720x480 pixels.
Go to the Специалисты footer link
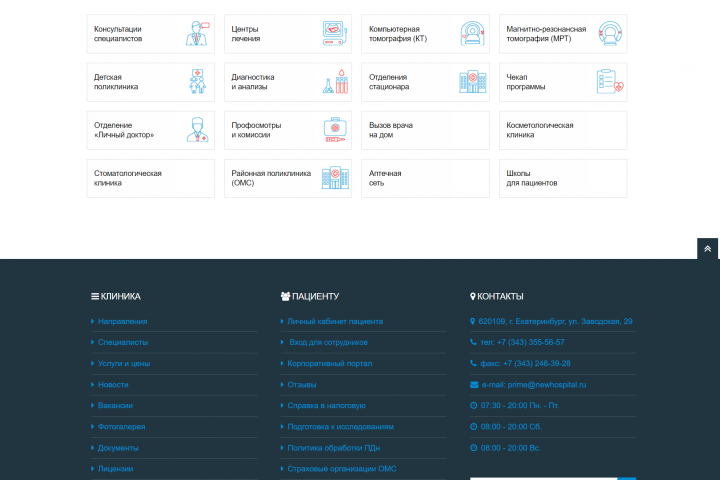(123, 342)
